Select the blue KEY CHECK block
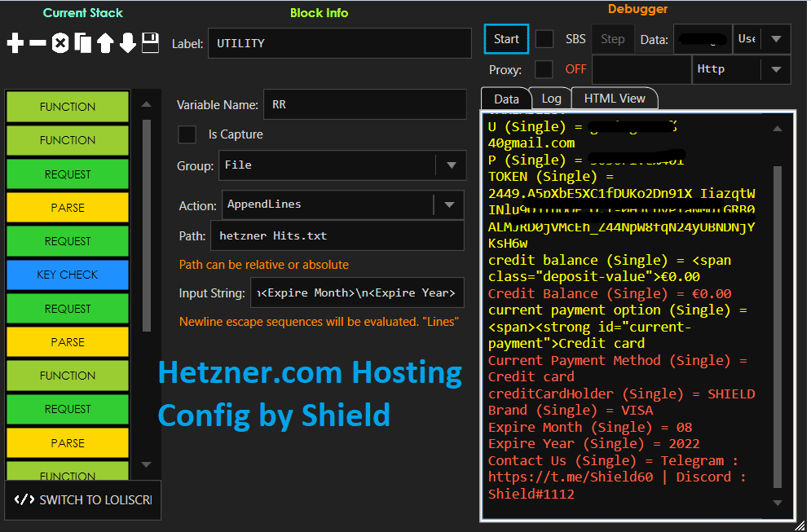This screenshot has width=811, height=532. [68, 275]
